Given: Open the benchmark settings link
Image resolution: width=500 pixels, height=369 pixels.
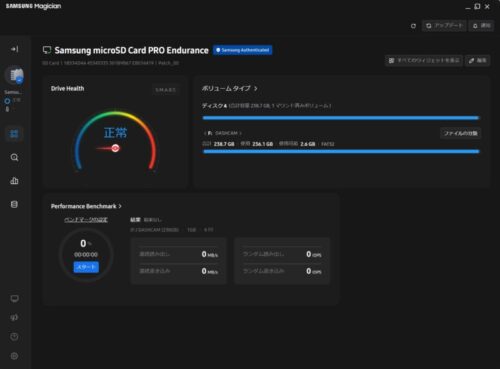Looking at the screenshot, I should click(86, 220).
